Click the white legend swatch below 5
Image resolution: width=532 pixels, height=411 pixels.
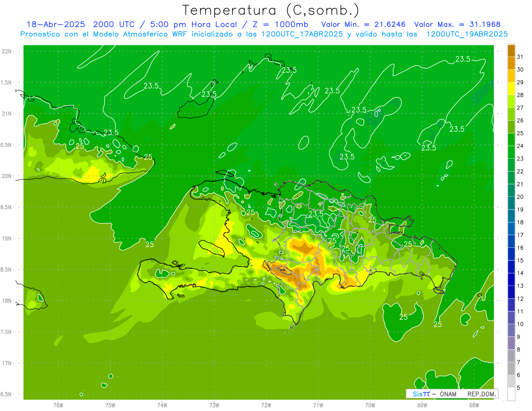pyautogui.click(x=512, y=394)
